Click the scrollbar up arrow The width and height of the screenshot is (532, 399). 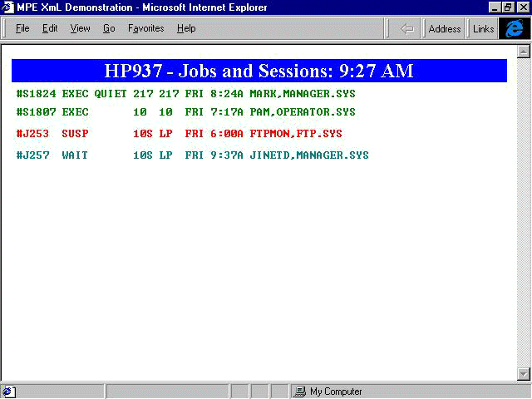[524, 52]
